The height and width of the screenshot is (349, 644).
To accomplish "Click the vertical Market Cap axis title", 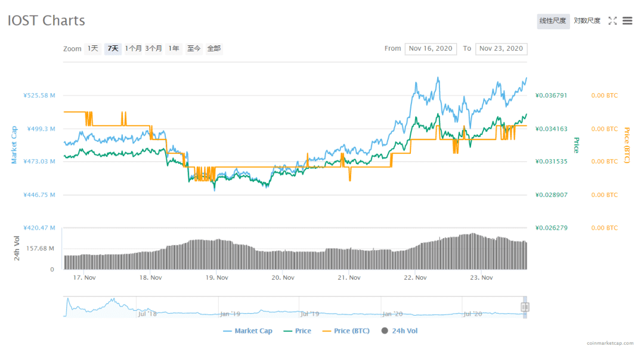I will (x=14, y=145).
